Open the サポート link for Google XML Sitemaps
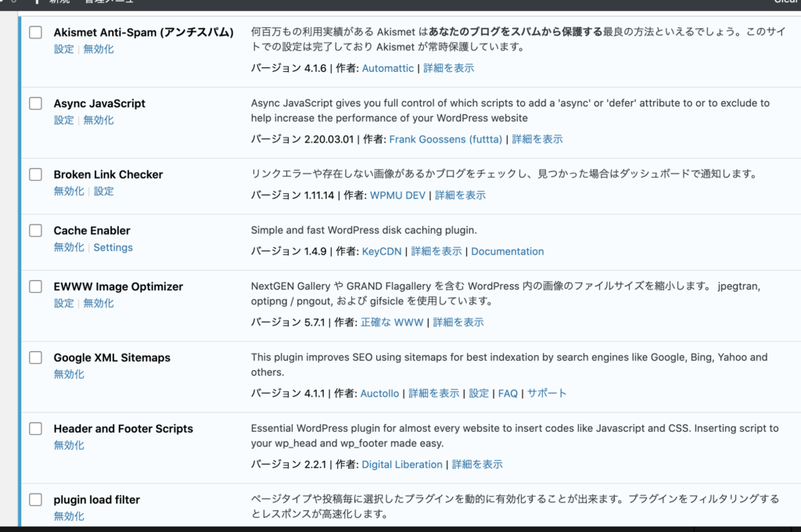801x532 pixels. coord(547,394)
